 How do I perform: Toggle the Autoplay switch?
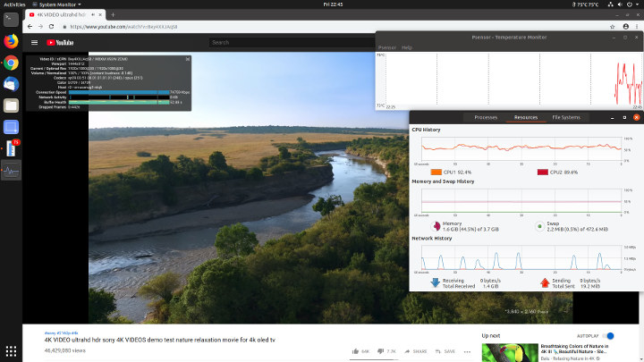click(x=608, y=336)
